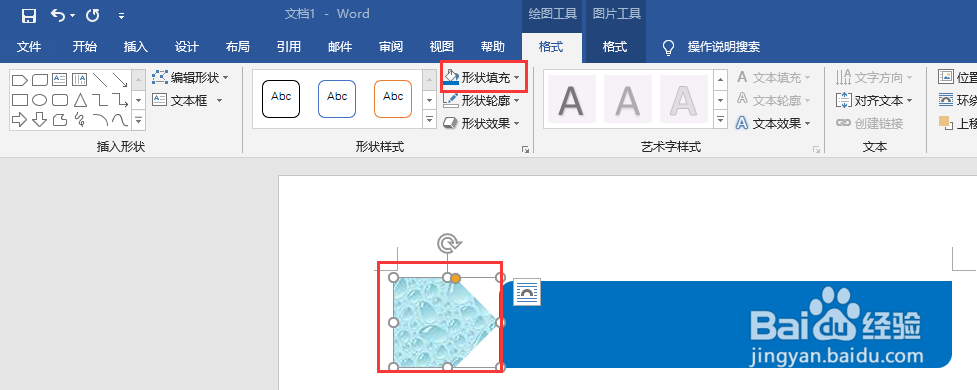Select the blue rounded rectangle shape
The image size is (977, 390).
[x=727, y=324]
